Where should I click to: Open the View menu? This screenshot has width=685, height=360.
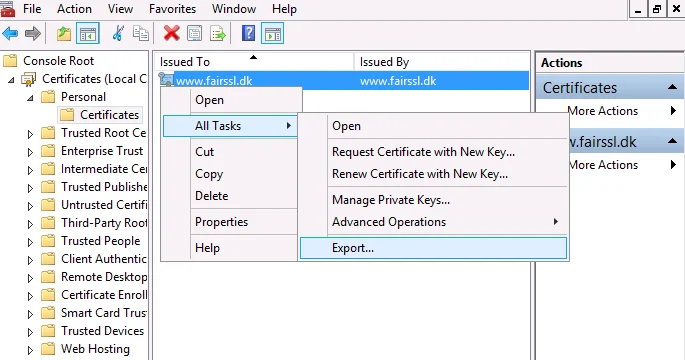point(120,9)
